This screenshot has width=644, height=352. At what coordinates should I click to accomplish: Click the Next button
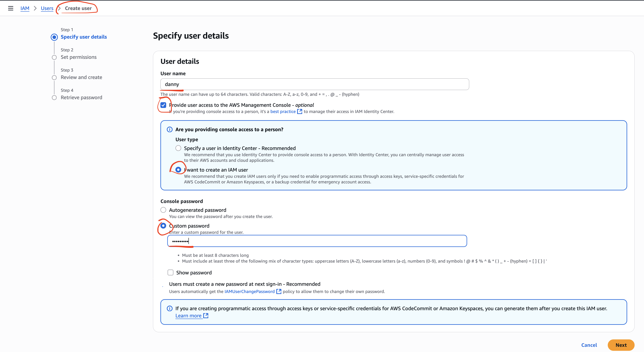(x=621, y=345)
